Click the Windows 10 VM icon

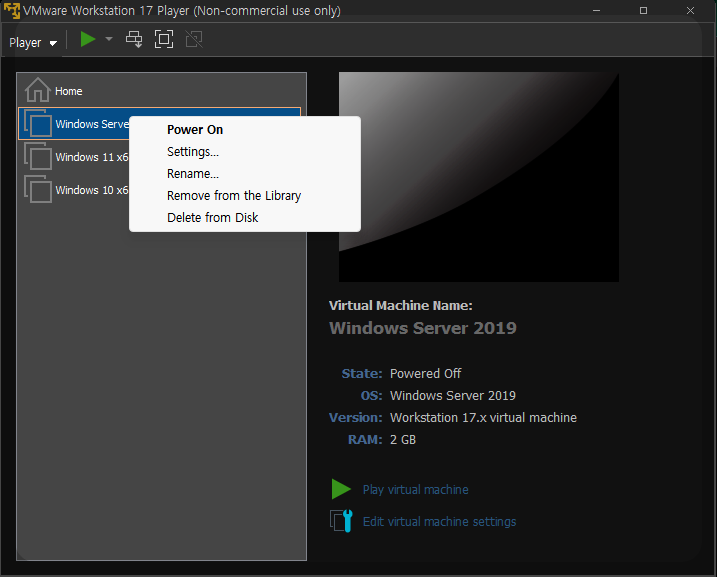[x=37, y=189]
